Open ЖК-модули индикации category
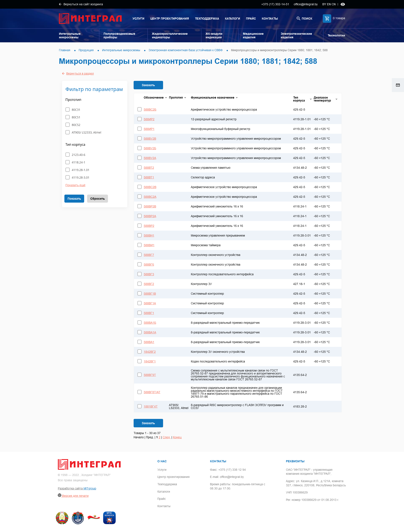404x532 pixels. click(214, 35)
